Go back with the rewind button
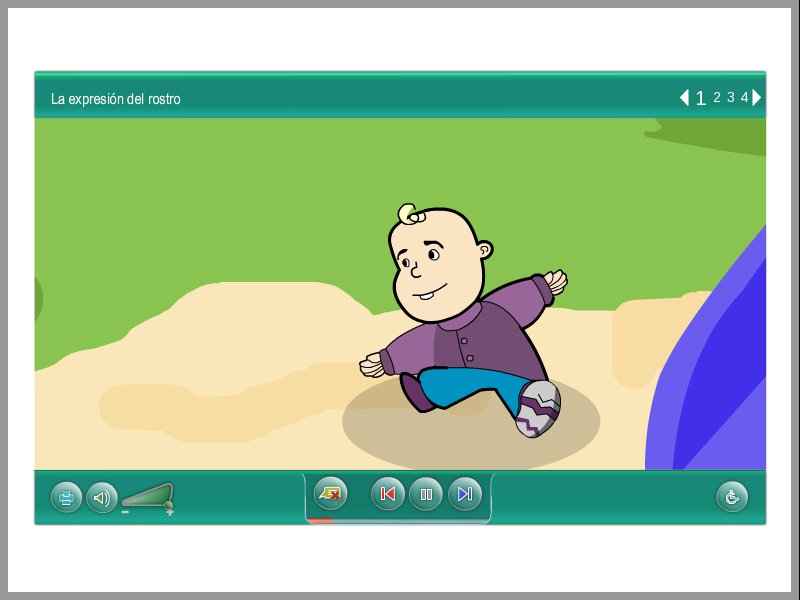Viewport: 800px width, 600px height. pyautogui.click(x=388, y=494)
